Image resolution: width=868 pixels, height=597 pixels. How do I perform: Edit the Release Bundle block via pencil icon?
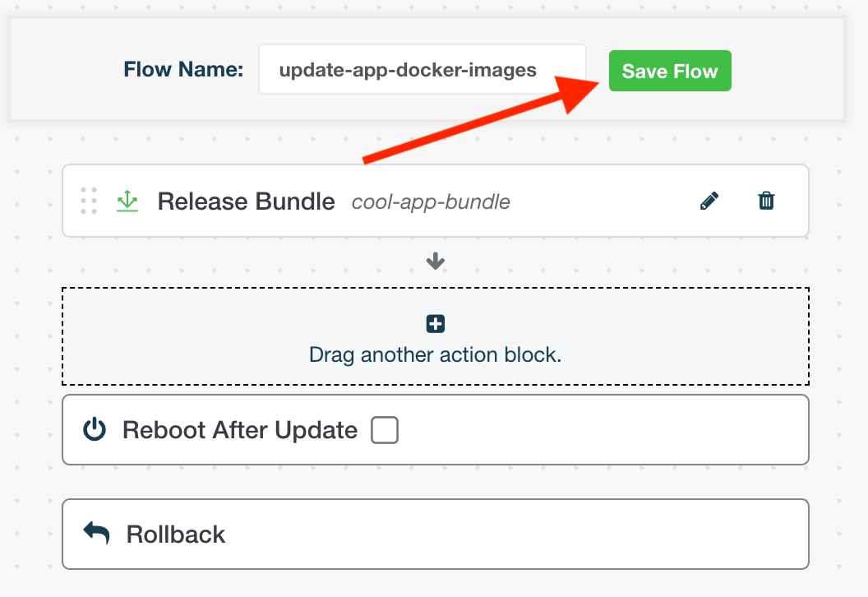click(x=709, y=201)
